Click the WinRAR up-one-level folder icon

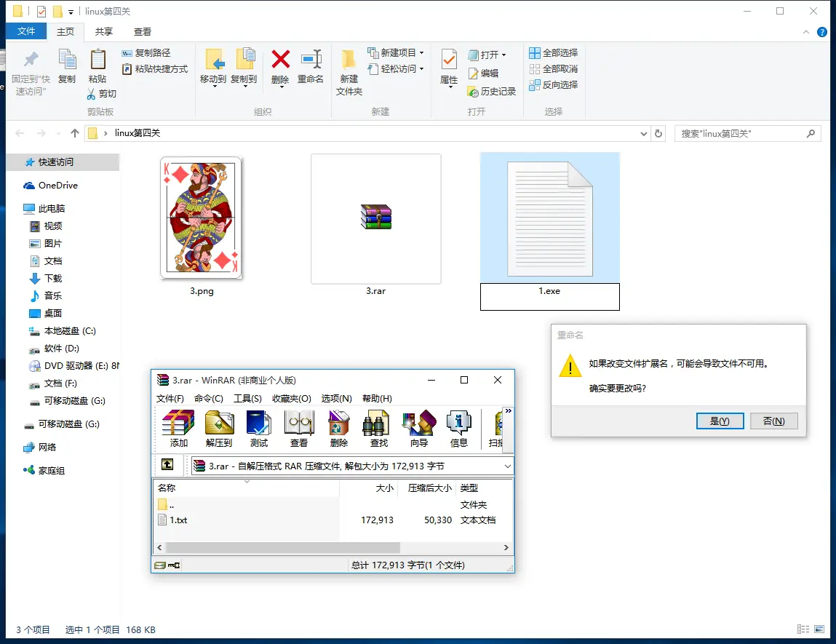[167, 464]
